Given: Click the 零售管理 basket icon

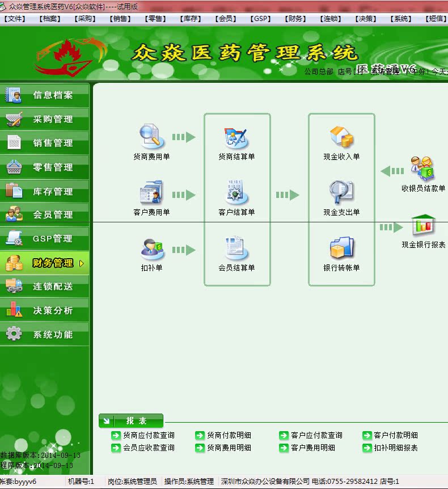Looking at the screenshot, I should (x=14, y=167).
